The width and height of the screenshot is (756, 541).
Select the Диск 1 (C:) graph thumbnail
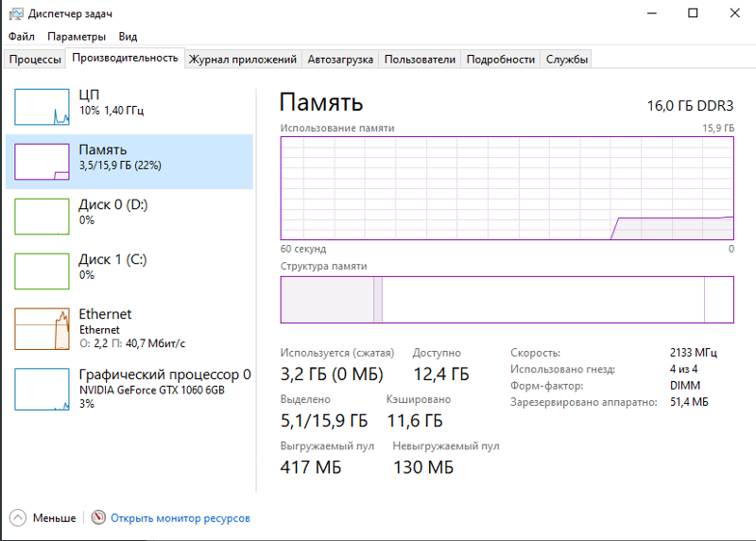click(42, 271)
